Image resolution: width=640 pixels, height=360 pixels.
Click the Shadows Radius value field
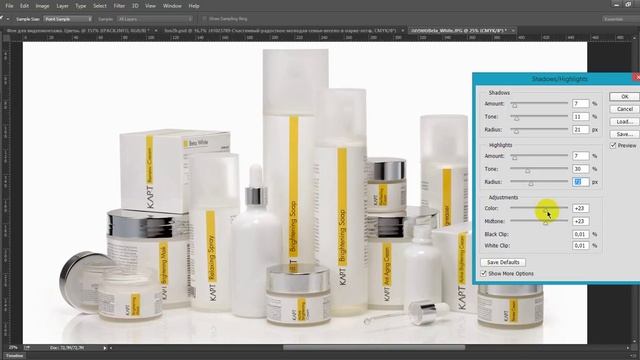pyautogui.click(x=580, y=130)
